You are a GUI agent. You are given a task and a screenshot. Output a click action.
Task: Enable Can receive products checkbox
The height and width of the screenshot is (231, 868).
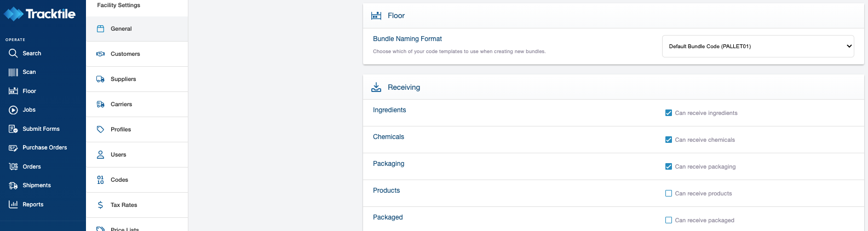(669, 193)
